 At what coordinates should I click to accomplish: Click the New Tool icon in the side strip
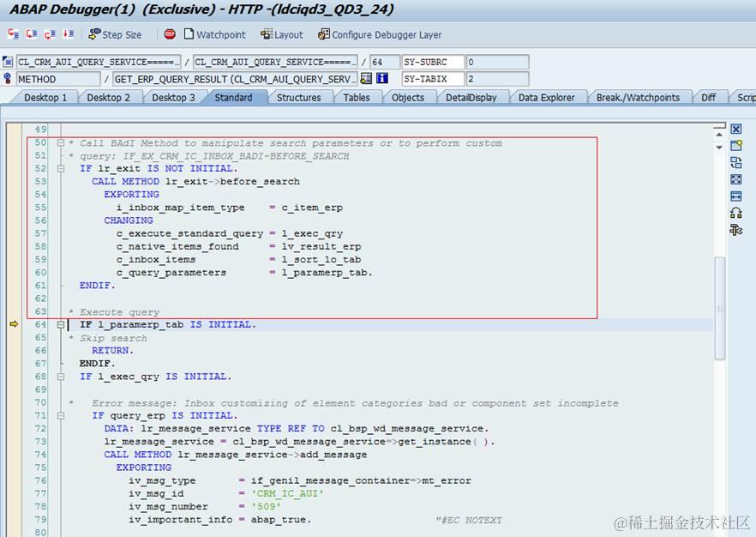click(x=735, y=145)
